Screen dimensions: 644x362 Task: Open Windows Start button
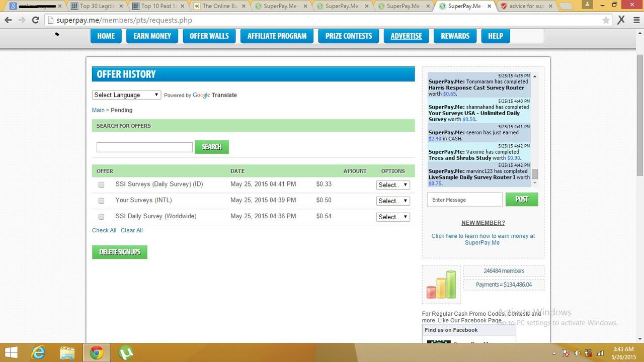(x=11, y=352)
